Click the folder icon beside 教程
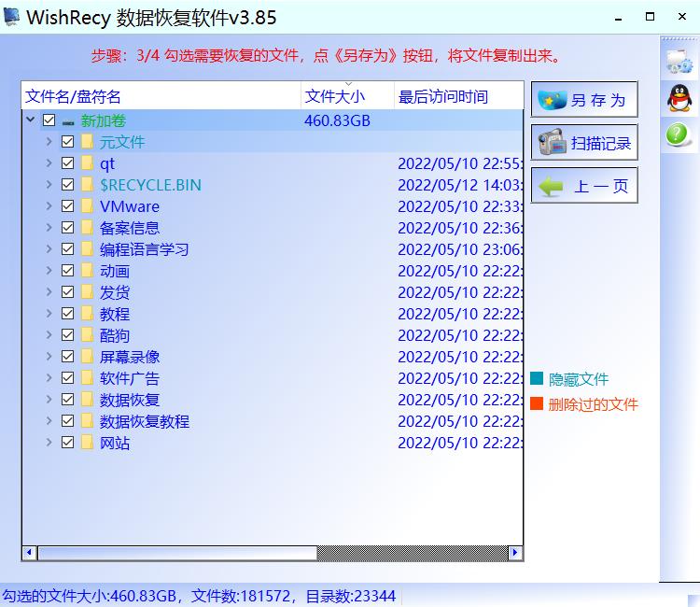This screenshot has height=607, width=700. click(88, 313)
